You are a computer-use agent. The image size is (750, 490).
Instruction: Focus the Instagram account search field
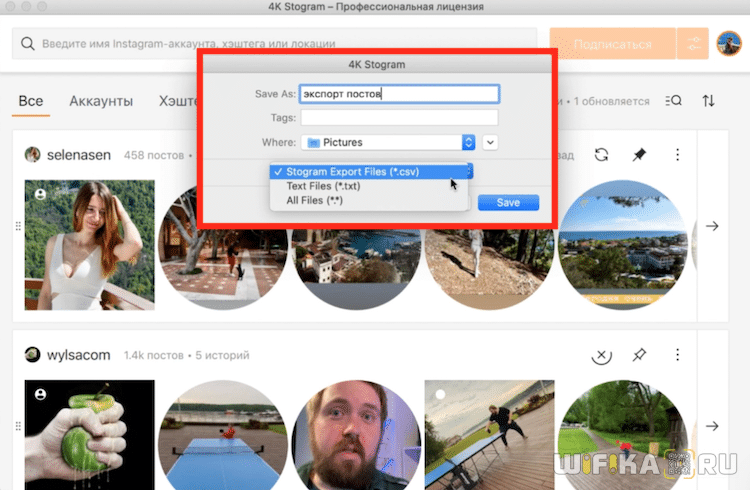click(275, 44)
